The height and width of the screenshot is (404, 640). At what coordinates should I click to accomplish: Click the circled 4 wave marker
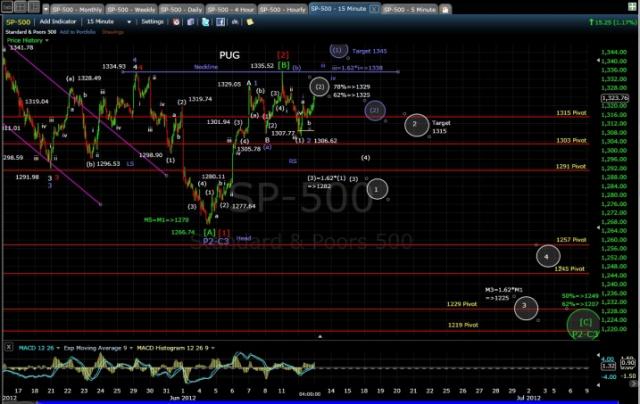coord(548,256)
